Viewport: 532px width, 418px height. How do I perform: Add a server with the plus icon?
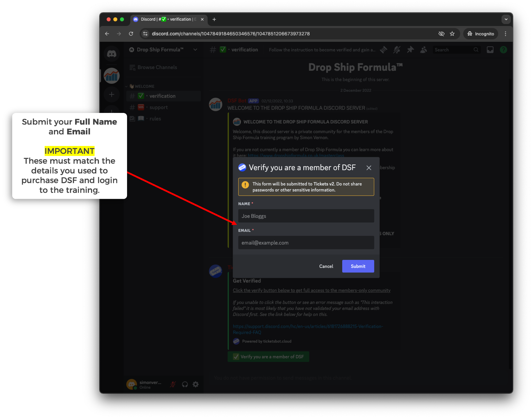pos(112,95)
